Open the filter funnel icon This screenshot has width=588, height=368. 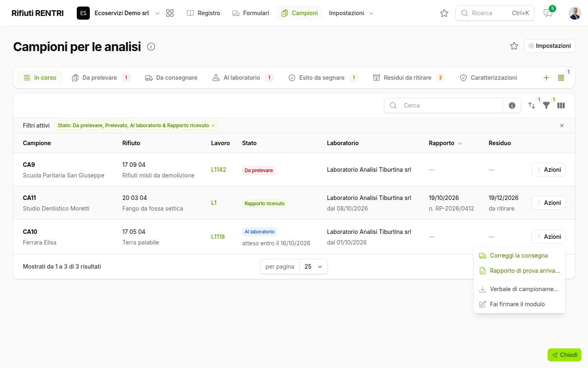click(546, 105)
